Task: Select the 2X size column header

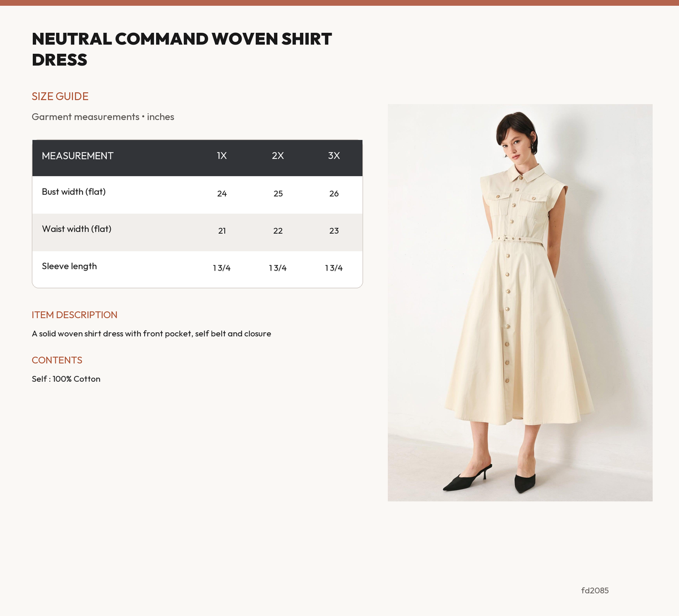Action: click(278, 156)
